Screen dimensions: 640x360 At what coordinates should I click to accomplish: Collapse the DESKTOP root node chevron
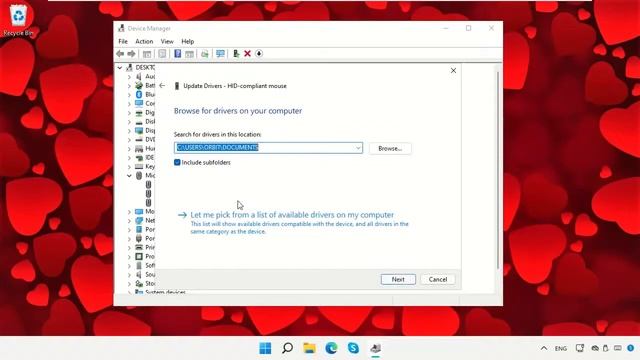[x=120, y=67]
